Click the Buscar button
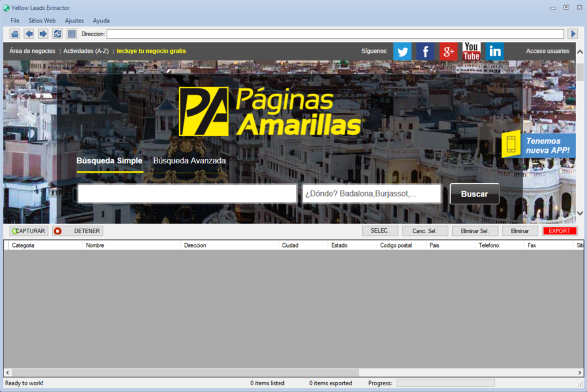Image resolution: width=587 pixels, height=392 pixels. coord(474,194)
